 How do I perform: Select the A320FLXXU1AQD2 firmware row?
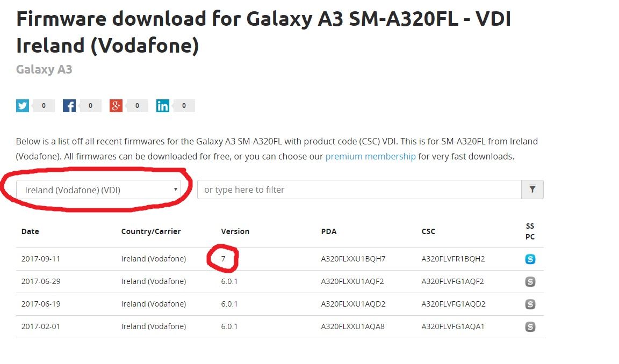tap(279, 304)
